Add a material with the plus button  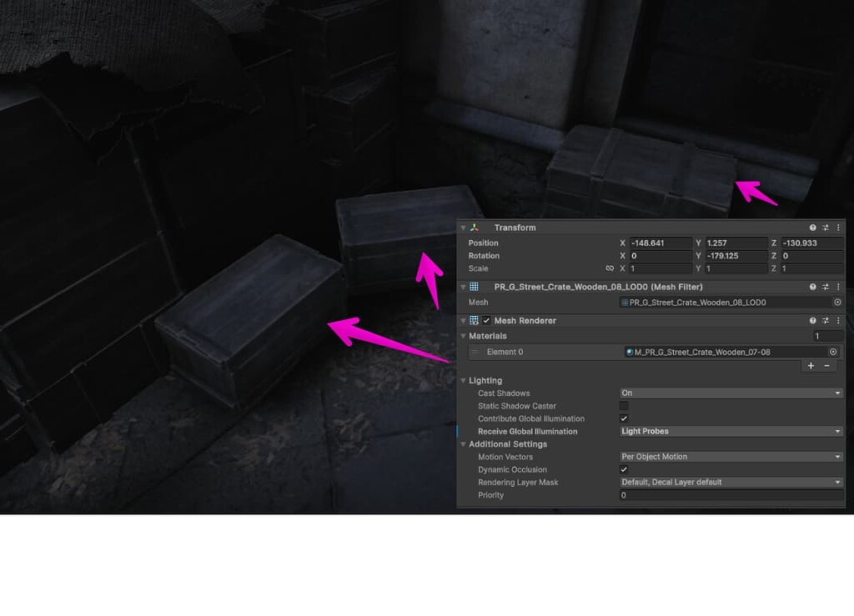[x=810, y=365]
